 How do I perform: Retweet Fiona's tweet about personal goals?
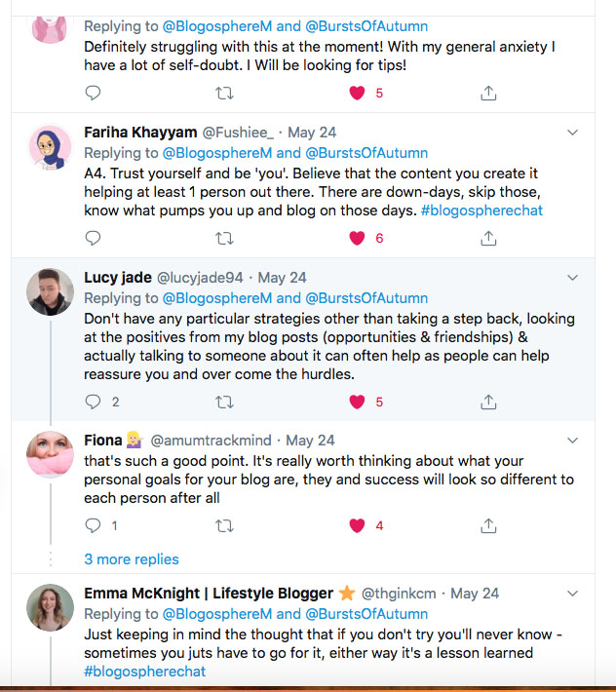[x=224, y=525]
